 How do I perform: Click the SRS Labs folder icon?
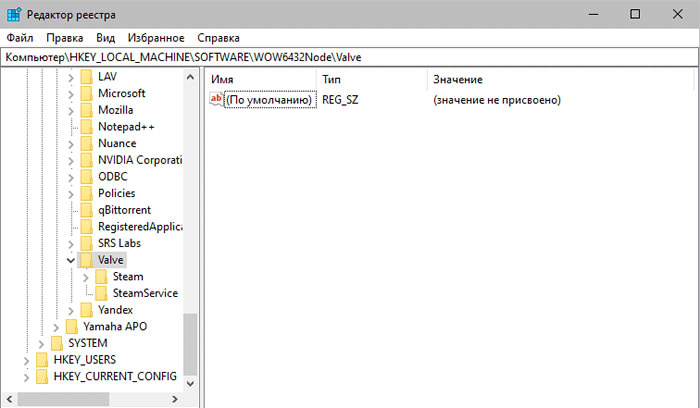click(x=87, y=243)
